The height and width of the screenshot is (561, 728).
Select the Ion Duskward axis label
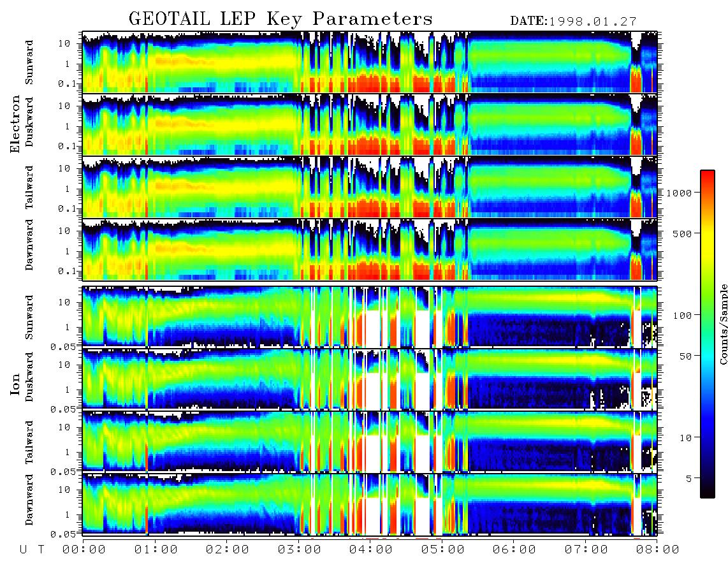[x=29, y=377]
